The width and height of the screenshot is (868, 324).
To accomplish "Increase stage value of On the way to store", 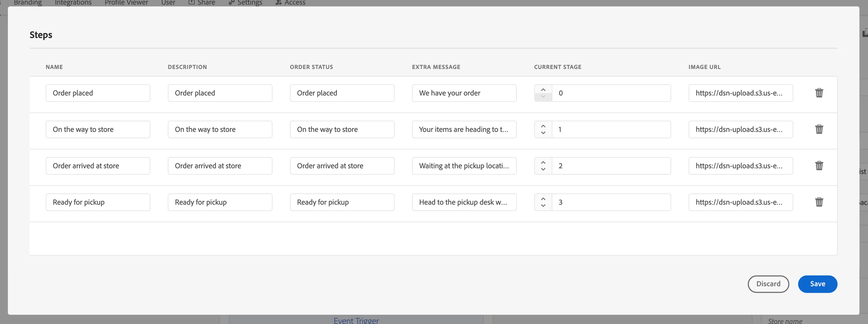I will (x=543, y=126).
